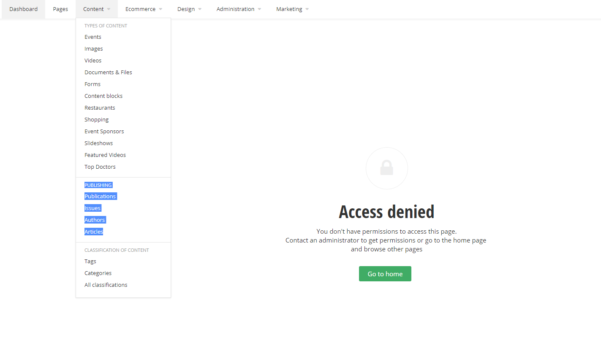The width and height of the screenshot is (601, 364).
Task: Go to Pages in navigation bar
Action: (60, 9)
